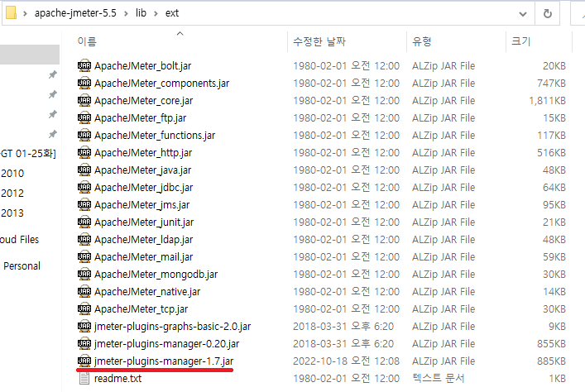The width and height of the screenshot is (585, 392).
Task: Click the 885KB size cell
Action: click(551, 361)
